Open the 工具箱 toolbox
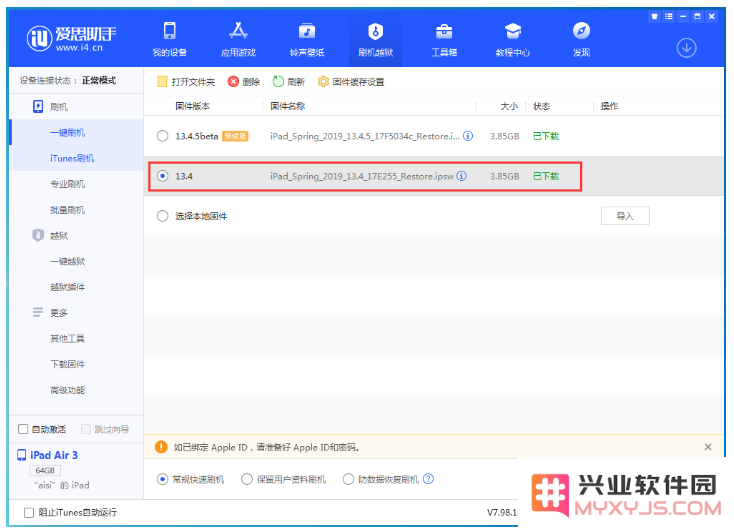Screen dimensions: 734x532 tap(444, 39)
